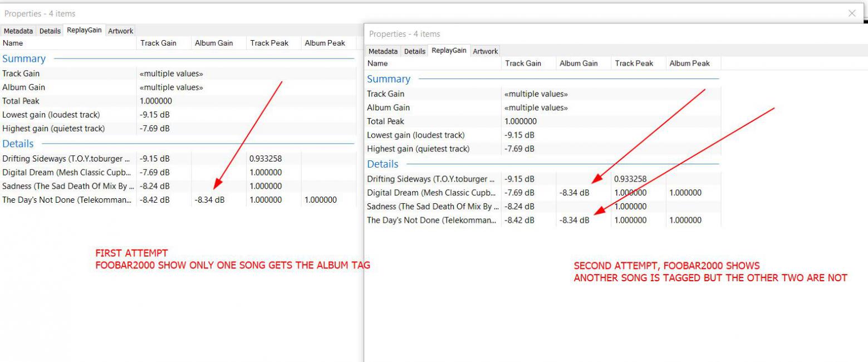Click Track Peak column header in the background window

click(269, 43)
